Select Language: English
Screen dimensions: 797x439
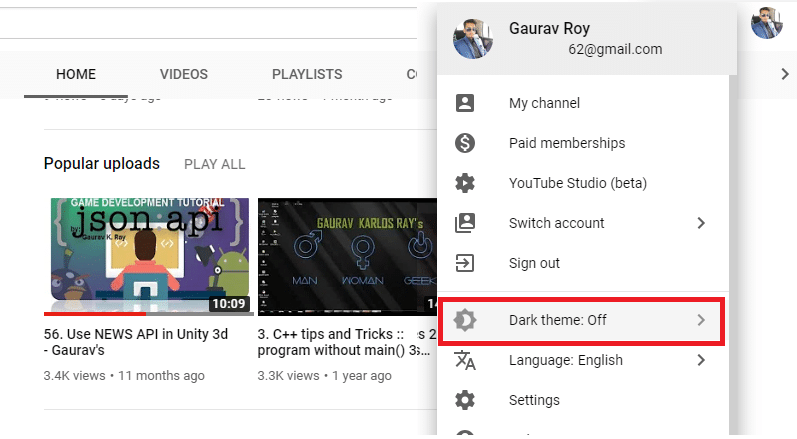[x=583, y=360]
